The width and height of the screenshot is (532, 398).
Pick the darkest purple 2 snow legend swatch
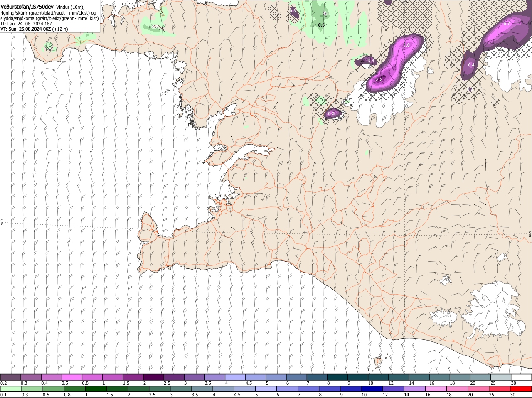pos(153,377)
